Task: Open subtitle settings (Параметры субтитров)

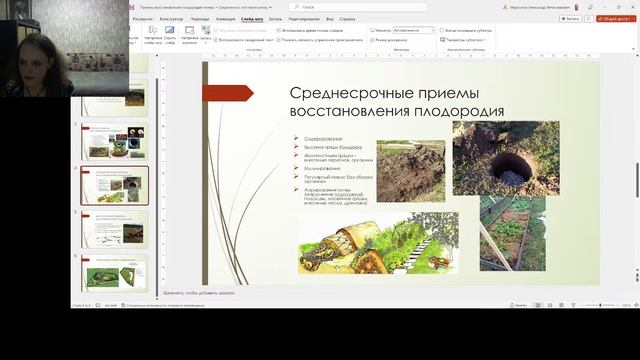Action: (463, 40)
